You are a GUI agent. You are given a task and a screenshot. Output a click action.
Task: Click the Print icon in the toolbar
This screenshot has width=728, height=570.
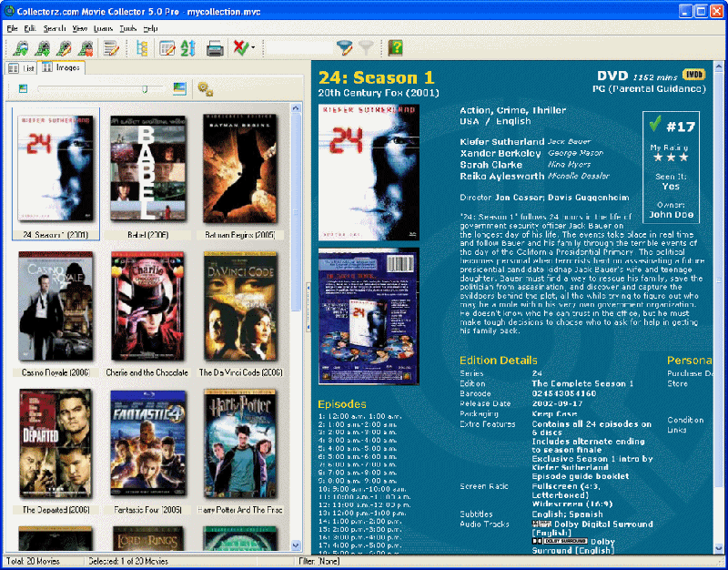pyautogui.click(x=215, y=48)
